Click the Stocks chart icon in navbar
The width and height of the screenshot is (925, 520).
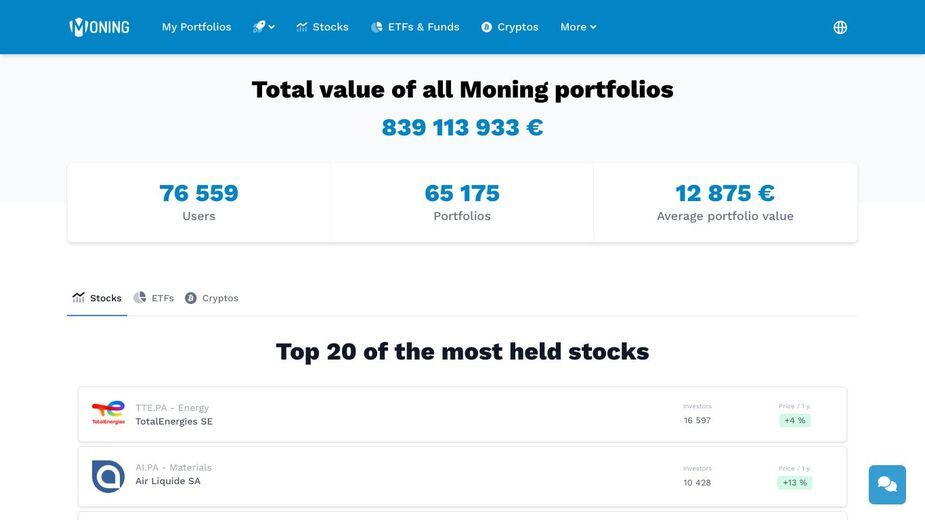pyautogui.click(x=302, y=27)
